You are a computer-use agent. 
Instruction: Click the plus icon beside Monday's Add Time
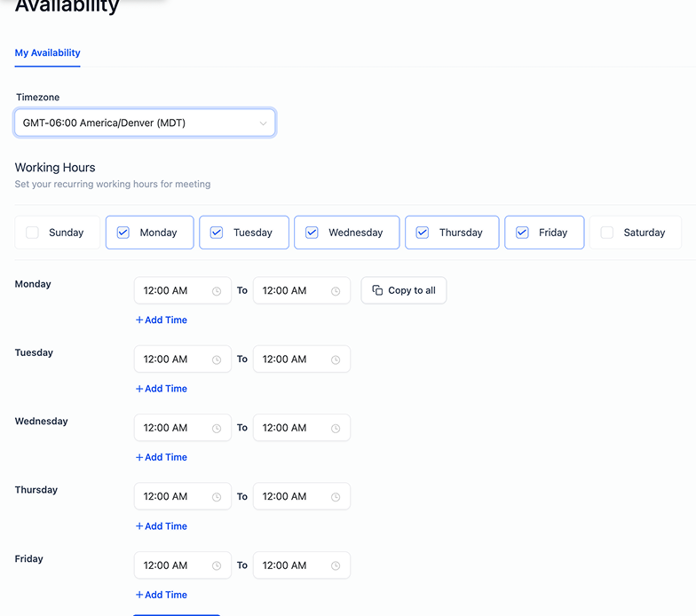point(139,320)
